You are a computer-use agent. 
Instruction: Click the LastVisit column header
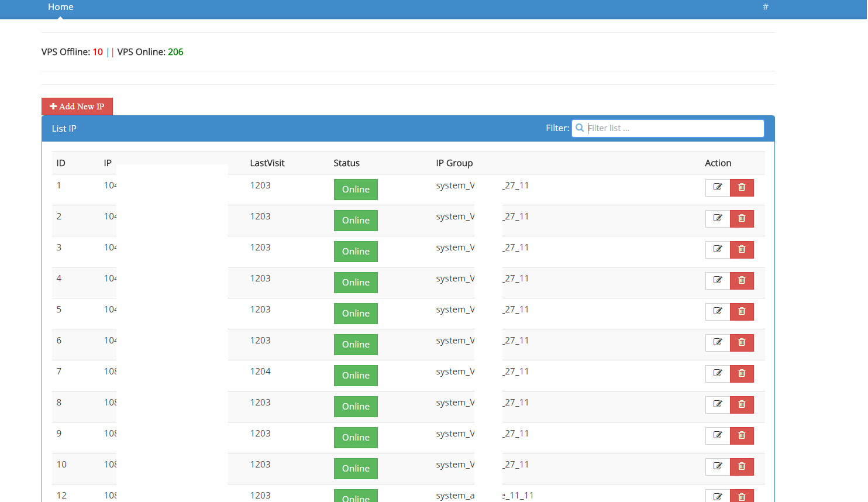point(267,163)
